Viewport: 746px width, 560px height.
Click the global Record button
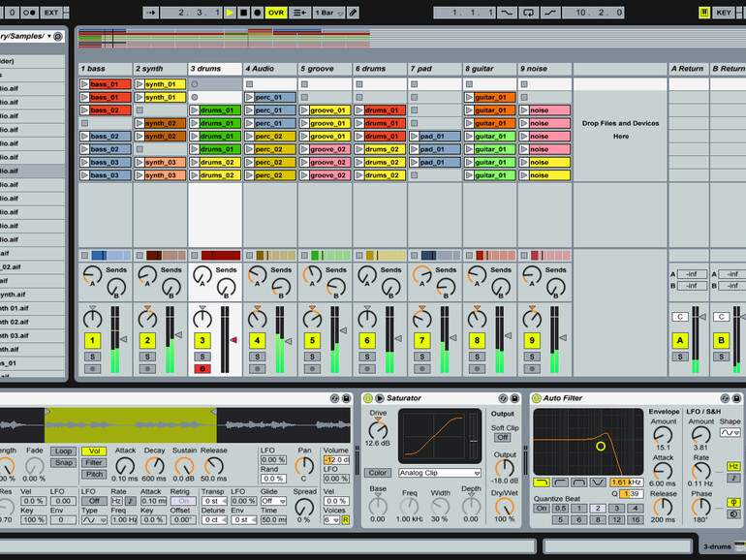(258, 13)
